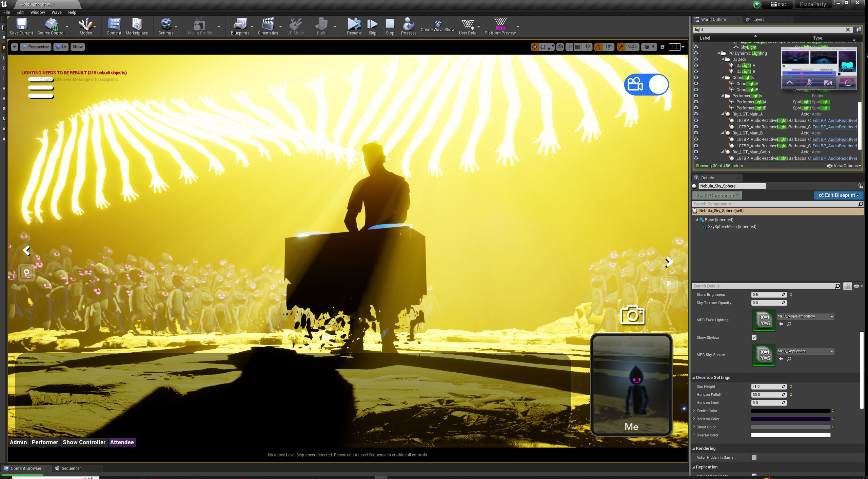Open the Settings toolbar icon
The image size is (868, 479).
pyautogui.click(x=166, y=26)
